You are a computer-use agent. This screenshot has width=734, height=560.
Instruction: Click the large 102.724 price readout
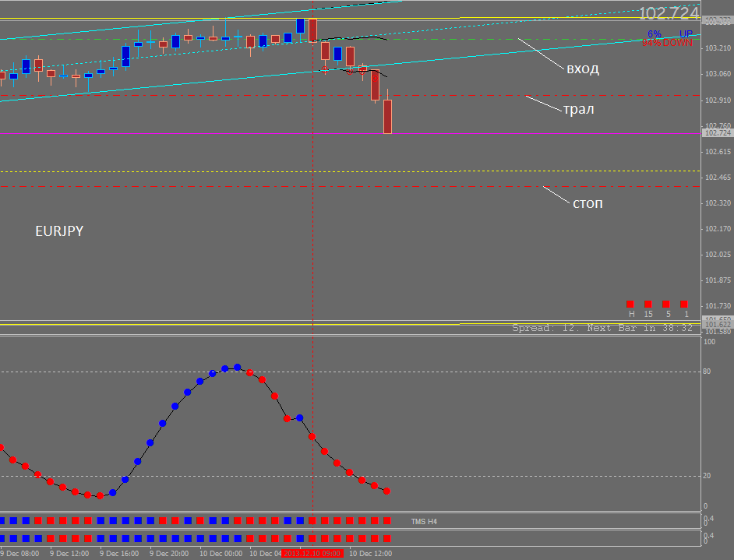coord(669,13)
